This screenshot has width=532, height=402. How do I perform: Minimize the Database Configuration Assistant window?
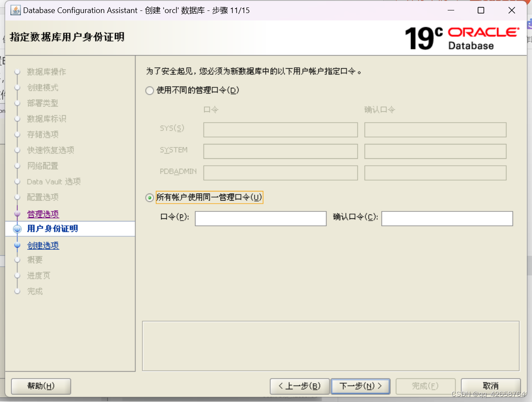[x=450, y=10]
